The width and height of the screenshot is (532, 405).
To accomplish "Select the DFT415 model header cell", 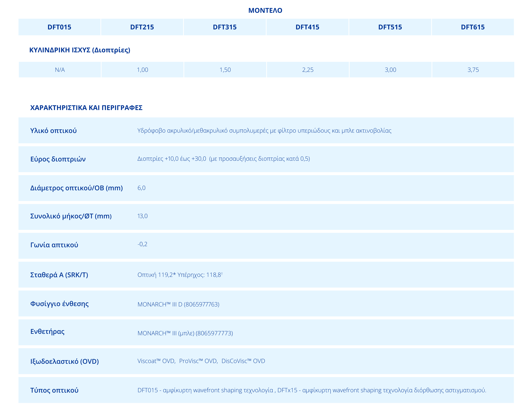I will (307, 27).
